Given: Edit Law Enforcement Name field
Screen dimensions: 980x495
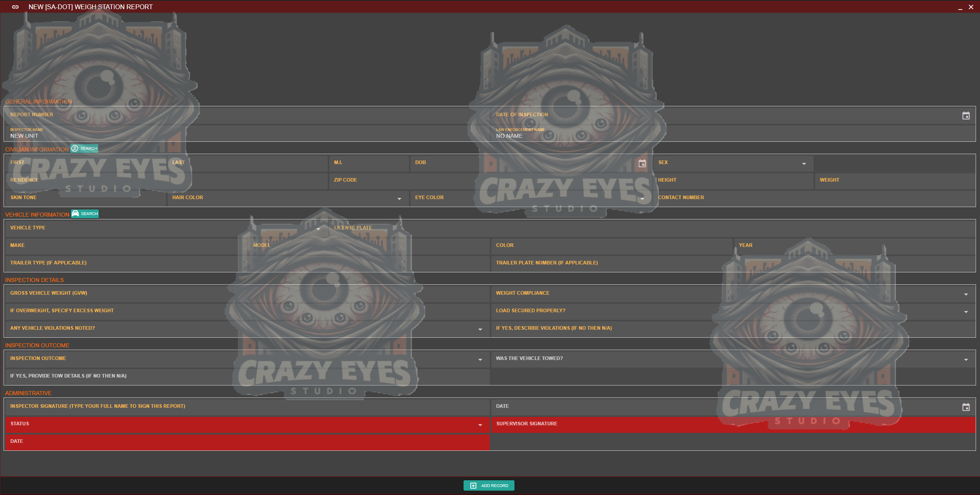Looking at the screenshot, I should tap(733, 133).
